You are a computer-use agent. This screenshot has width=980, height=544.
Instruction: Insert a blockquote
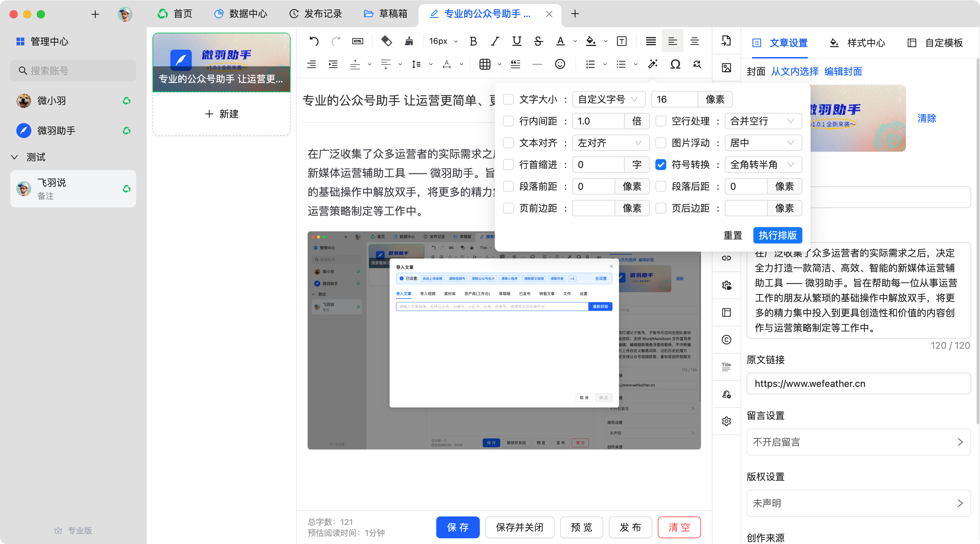tap(515, 64)
